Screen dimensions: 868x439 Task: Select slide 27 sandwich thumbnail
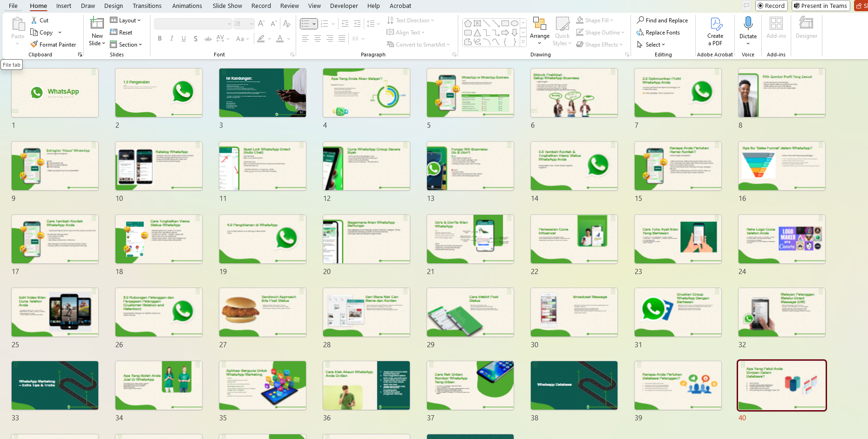[x=263, y=312]
